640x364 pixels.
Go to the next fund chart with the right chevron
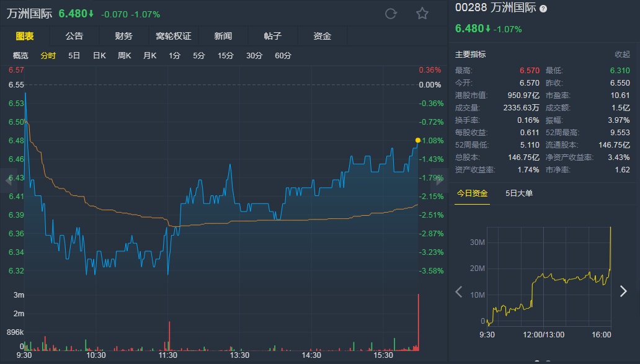(x=623, y=291)
